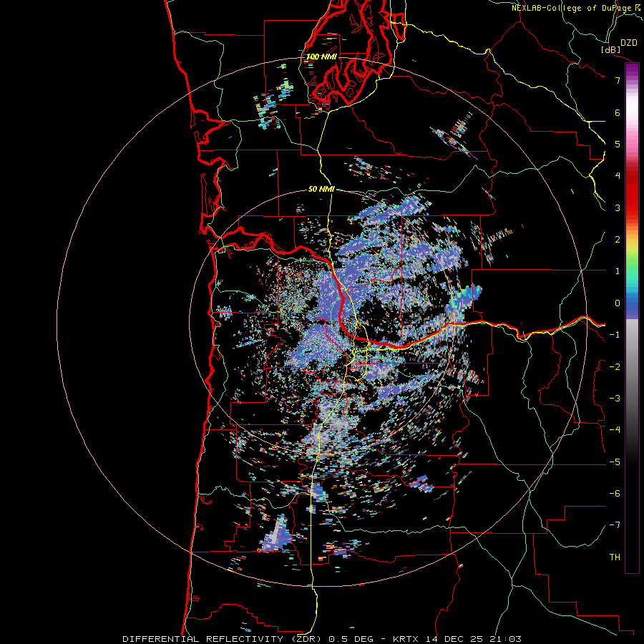Click the legend value 1
644x644 pixels.
pyautogui.click(x=618, y=271)
